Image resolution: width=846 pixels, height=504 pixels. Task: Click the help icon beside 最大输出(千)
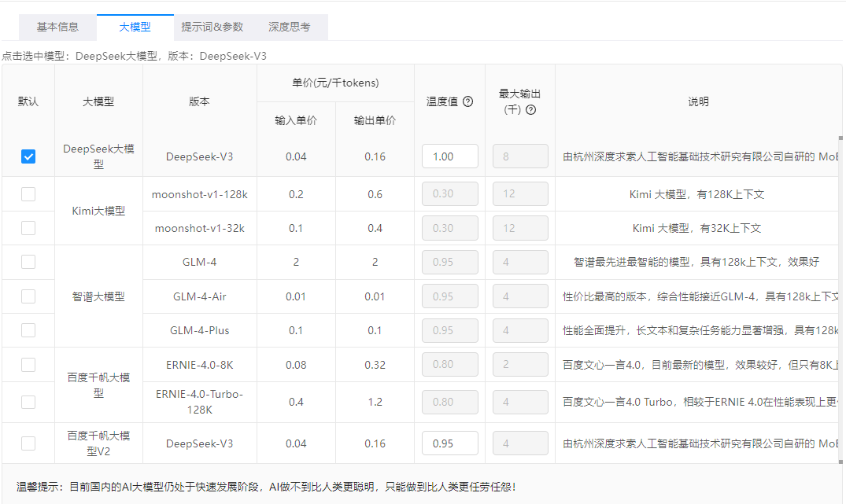tap(531, 110)
